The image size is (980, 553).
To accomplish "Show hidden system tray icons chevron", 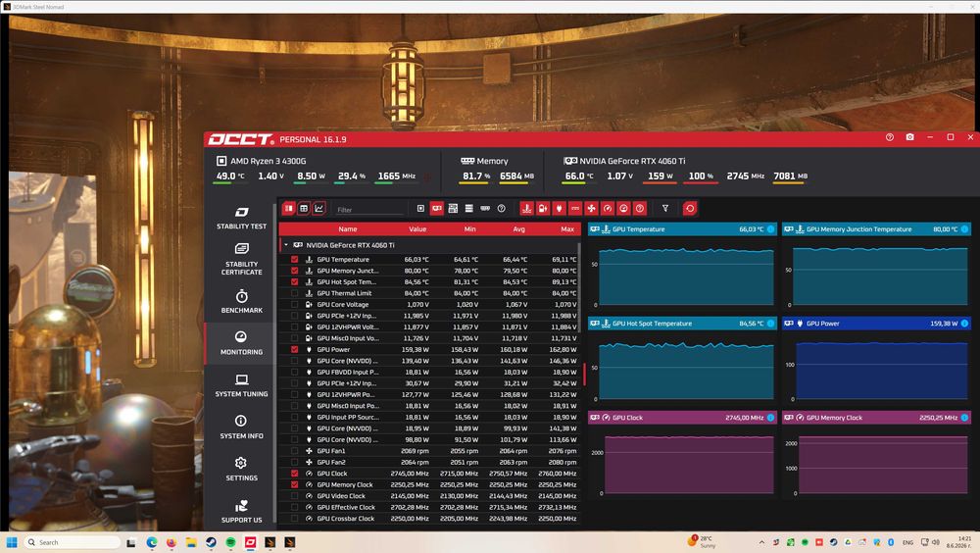I will coord(761,542).
